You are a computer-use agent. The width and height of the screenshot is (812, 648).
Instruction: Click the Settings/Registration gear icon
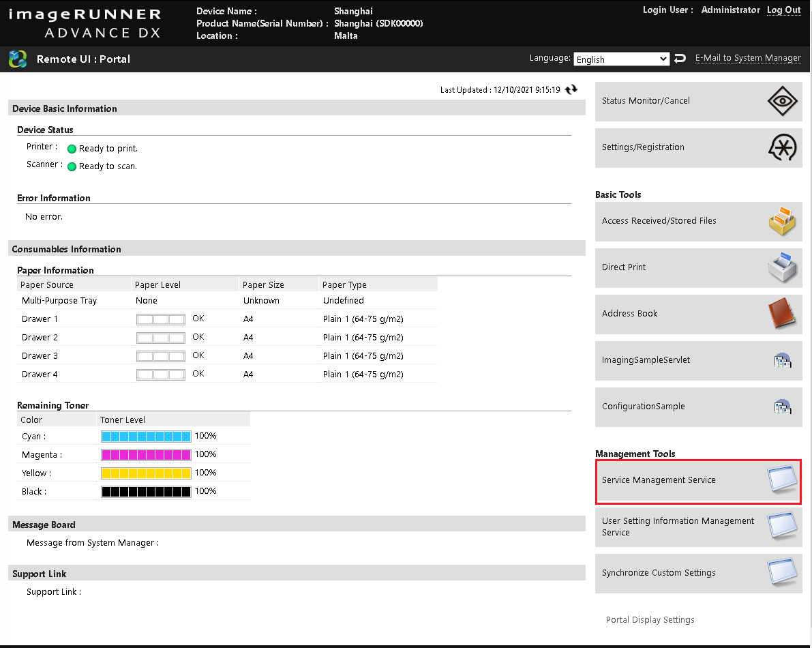(x=782, y=147)
